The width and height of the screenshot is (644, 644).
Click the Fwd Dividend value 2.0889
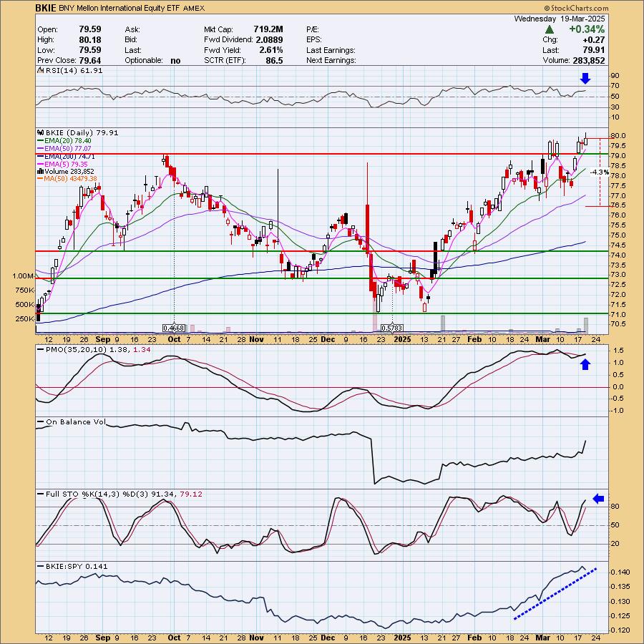pyautogui.click(x=270, y=40)
